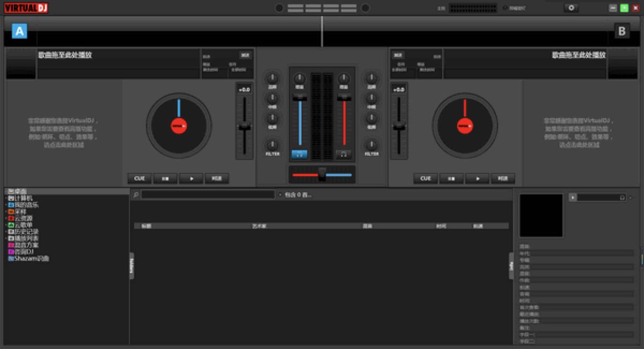The height and width of the screenshot is (349, 644).
Task: Select 桌面 in the folder tree
Action: 18,192
